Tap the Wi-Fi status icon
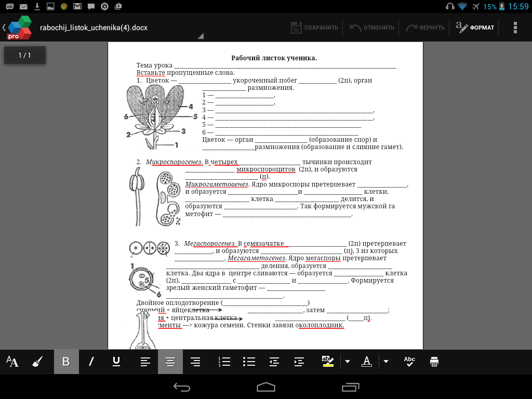This screenshot has width=532, height=399. tap(462, 6)
